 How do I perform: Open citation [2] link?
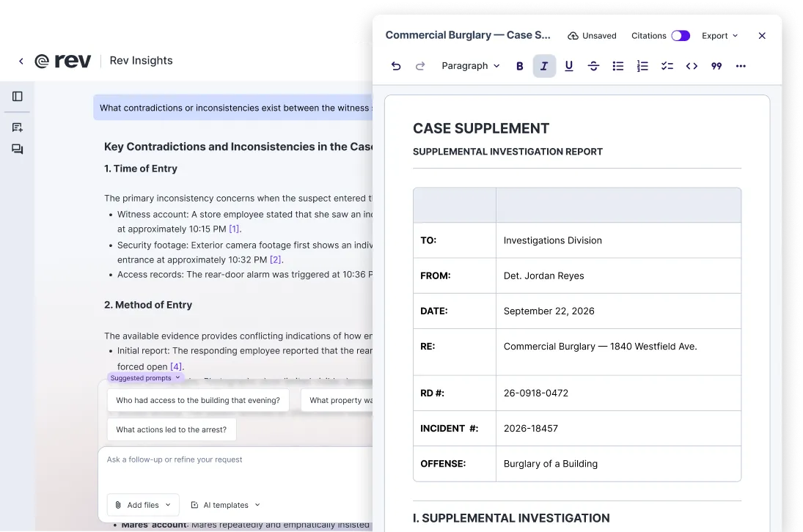coord(276,260)
